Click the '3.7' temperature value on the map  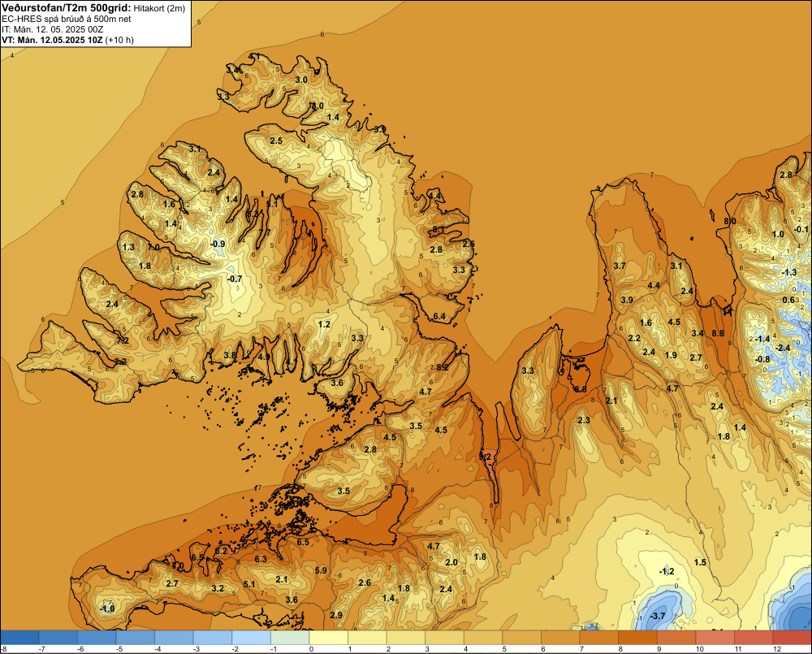[x=620, y=266]
